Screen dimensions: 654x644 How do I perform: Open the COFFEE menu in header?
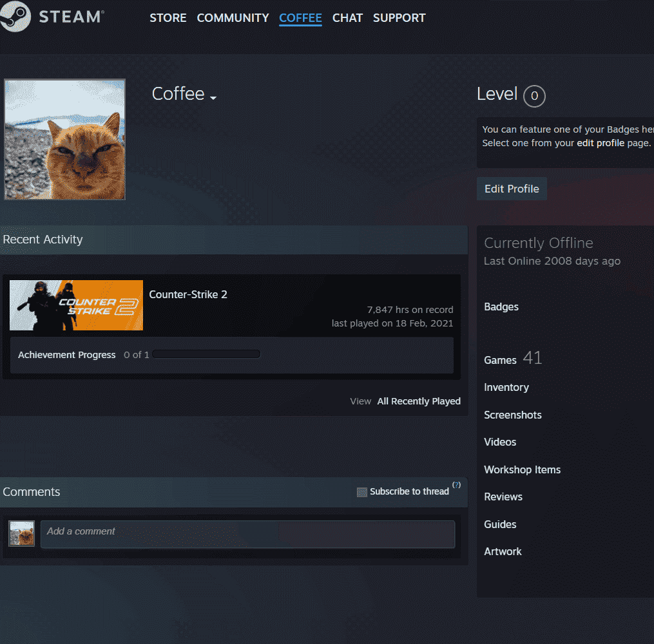coord(300,18)
